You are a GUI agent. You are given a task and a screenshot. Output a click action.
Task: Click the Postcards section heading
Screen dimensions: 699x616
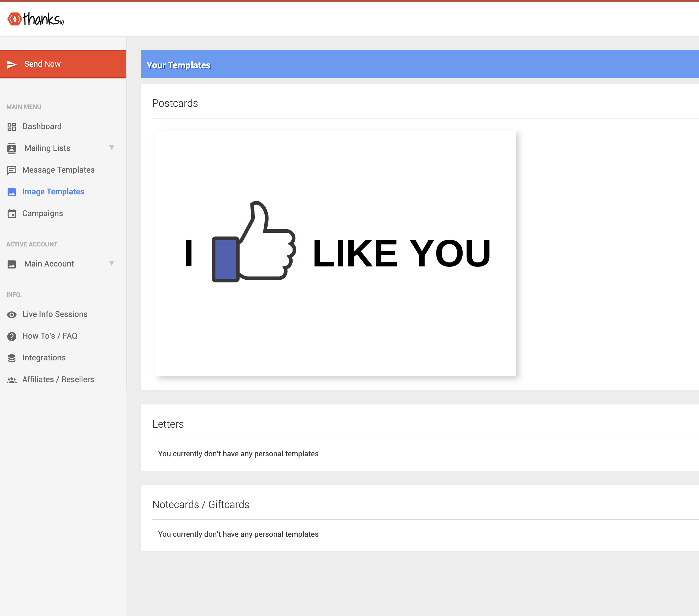(175, 103)
